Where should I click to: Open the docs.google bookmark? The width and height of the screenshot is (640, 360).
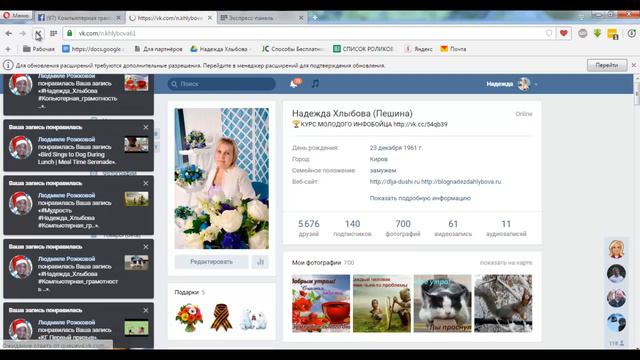[93, 49]
